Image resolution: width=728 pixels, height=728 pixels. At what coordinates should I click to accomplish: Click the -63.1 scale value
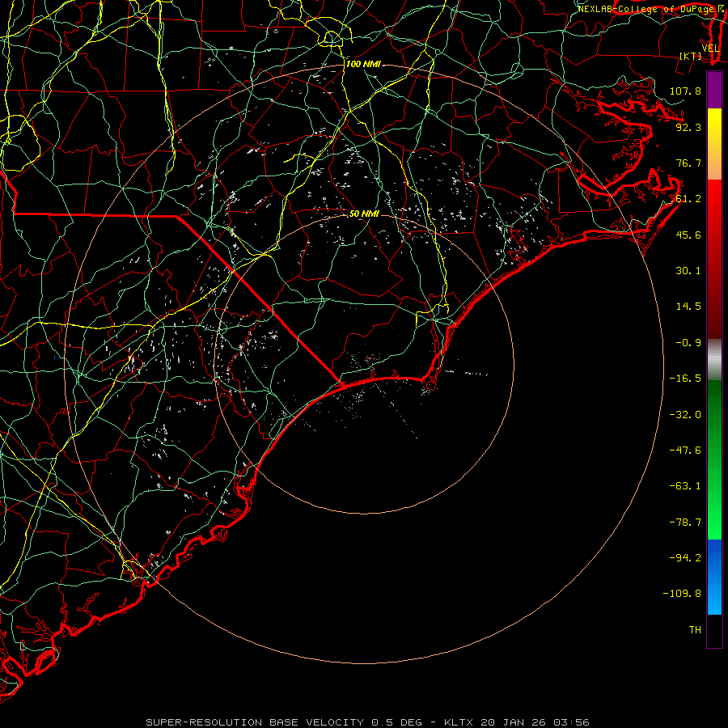(685, 486)
